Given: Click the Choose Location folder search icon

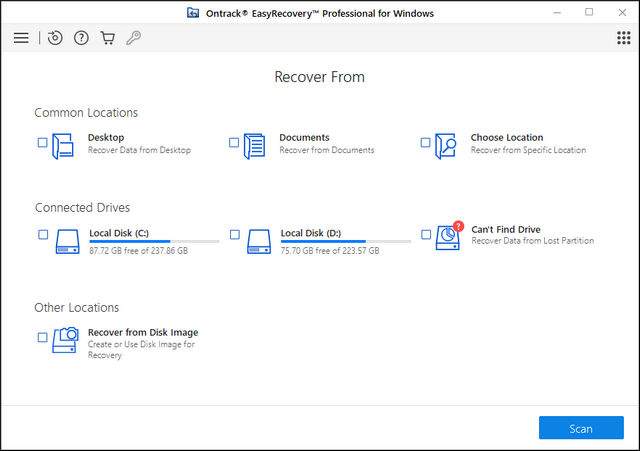Looking at the screenshot, I should click(445, 146).
